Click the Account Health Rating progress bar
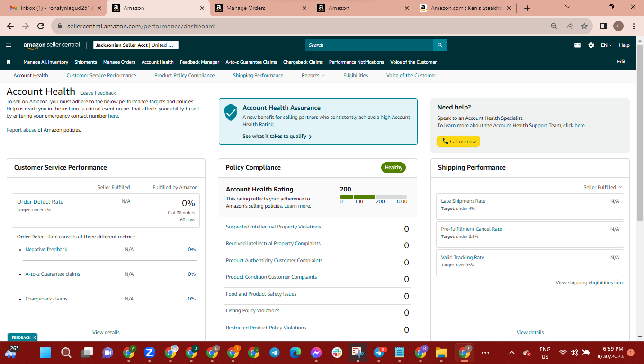Viewport: 644px width, 364px height. click(x=373, y=197)
